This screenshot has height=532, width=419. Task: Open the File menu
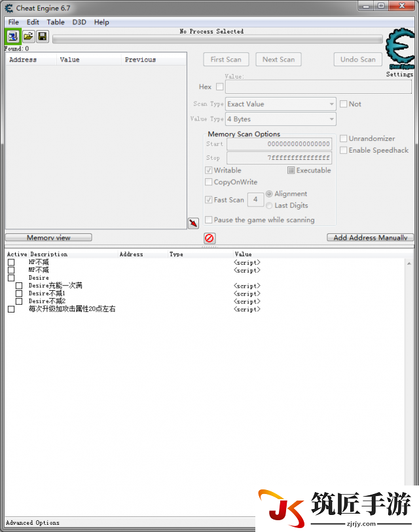click(14, 22)
